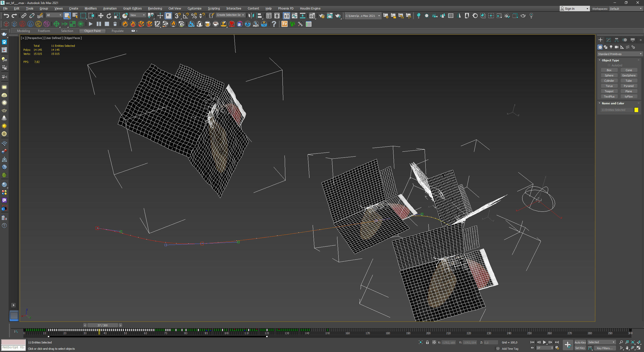644x352 pixels.
Task: Click the Sign In button
Action: tap(575, 9)
